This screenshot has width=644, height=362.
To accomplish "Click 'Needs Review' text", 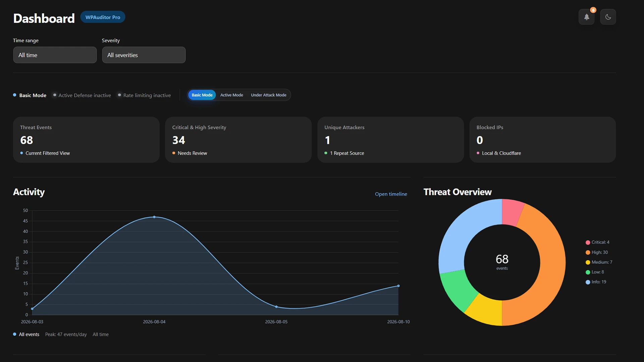I will [x=192, y=153].
